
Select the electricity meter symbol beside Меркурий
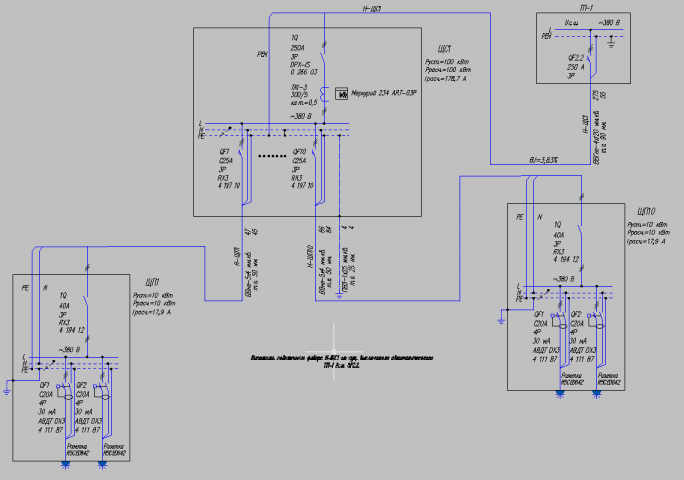pyautogui.click(x=342, y=93)
